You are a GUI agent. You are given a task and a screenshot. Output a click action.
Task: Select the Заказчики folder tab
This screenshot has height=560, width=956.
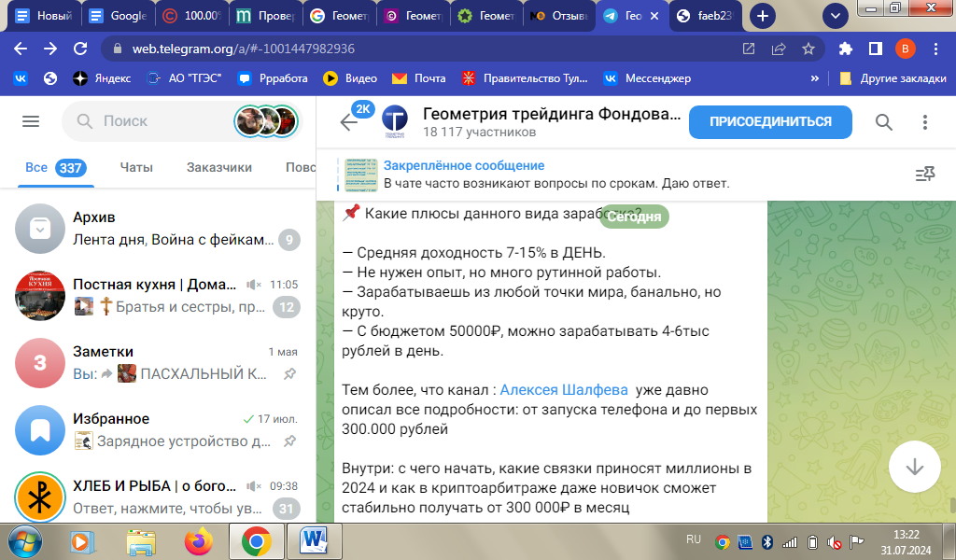[219, 168]
